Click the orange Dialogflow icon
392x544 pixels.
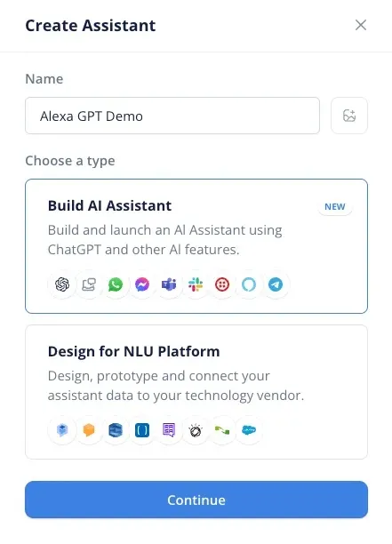[x=89, y=430]
